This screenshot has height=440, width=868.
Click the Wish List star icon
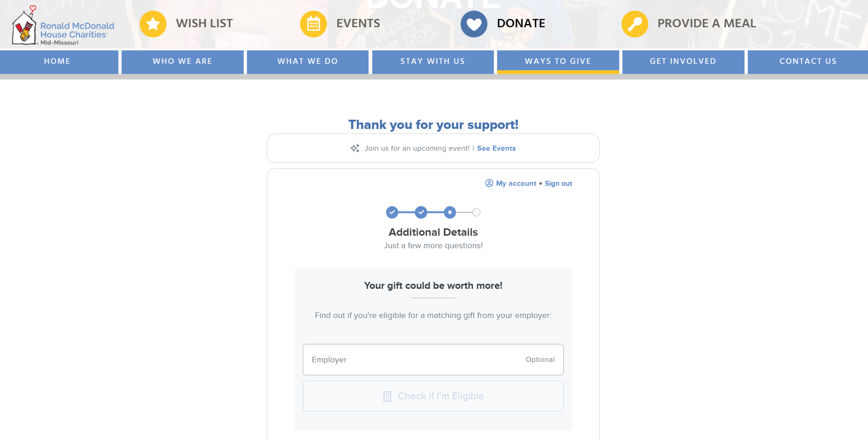[x=153, y=24]
